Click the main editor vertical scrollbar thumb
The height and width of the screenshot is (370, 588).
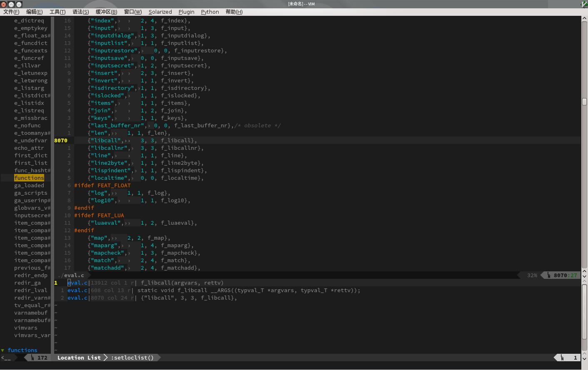click(x=584, y=102)
